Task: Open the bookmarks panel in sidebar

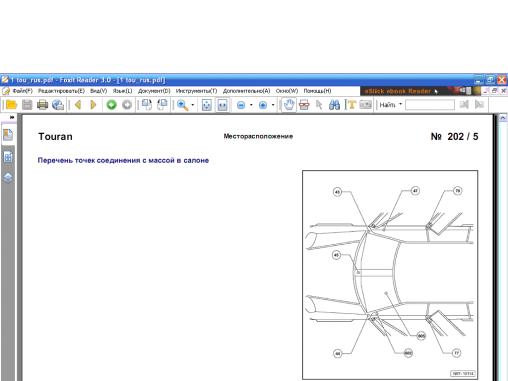Action: [8, 135]
